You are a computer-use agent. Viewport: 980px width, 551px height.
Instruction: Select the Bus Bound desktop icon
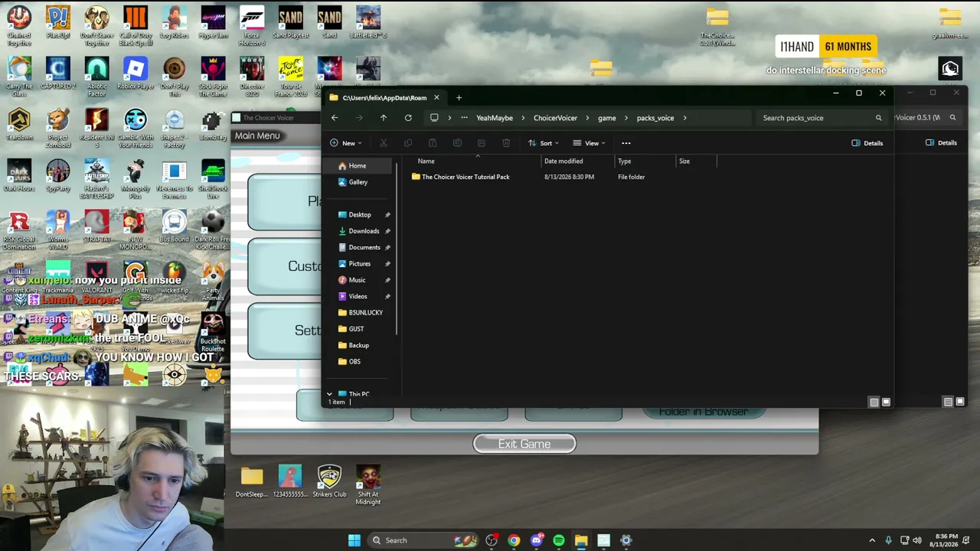(x=174, y=227)
